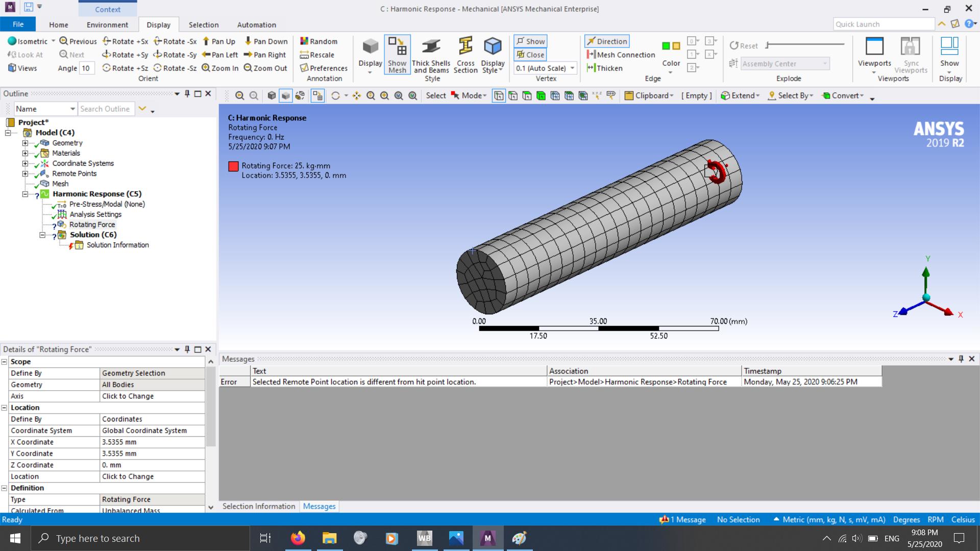Screen dimensions: 980x551
Task: Toggle vertex Close option
Action: point(530,55)
